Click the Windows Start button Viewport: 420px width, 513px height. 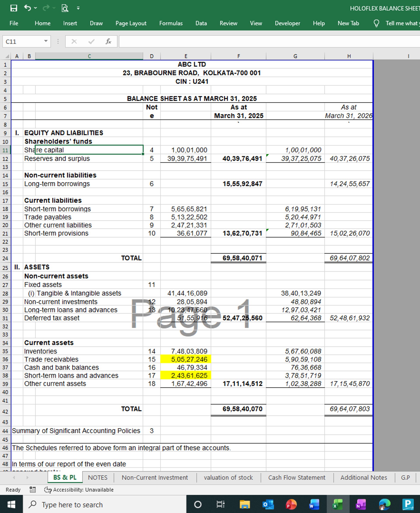pos(11,504)
